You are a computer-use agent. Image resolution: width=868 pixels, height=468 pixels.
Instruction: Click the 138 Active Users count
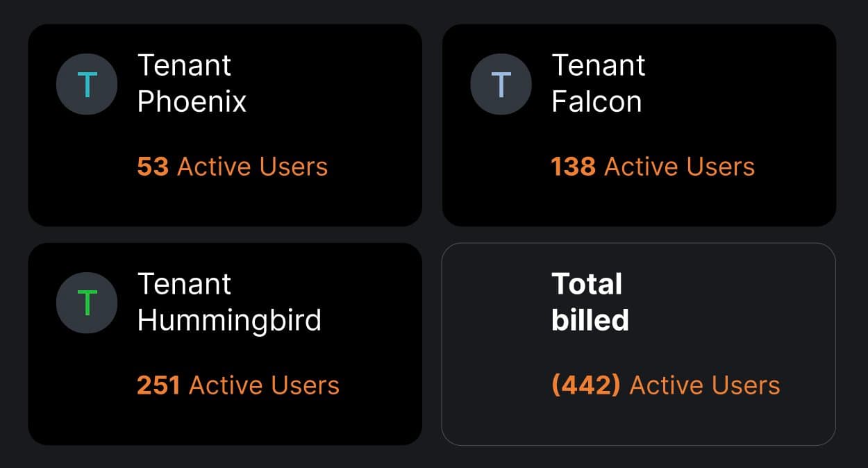coord(653,167)
